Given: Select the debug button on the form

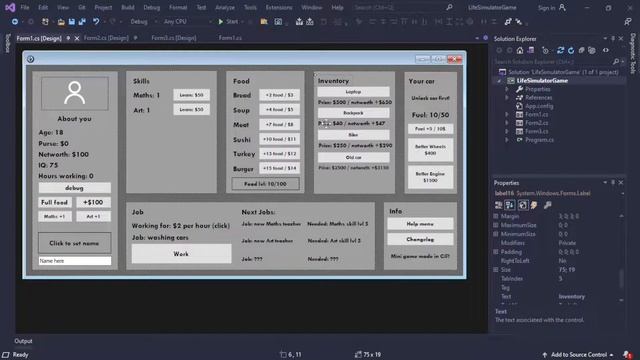Looking at the screenshot, I should click(74, 188).
